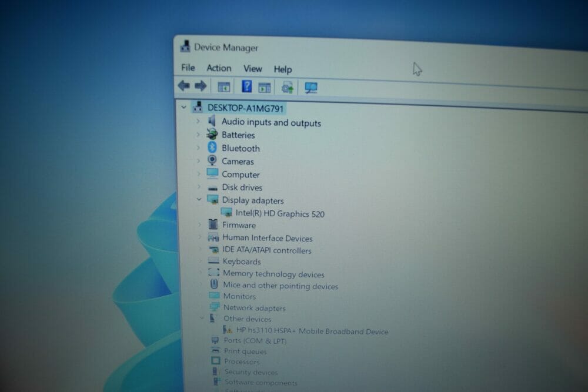Expand the Cameras category chevron
Screen dimensions: 588x392
click(x=198, y=161)
